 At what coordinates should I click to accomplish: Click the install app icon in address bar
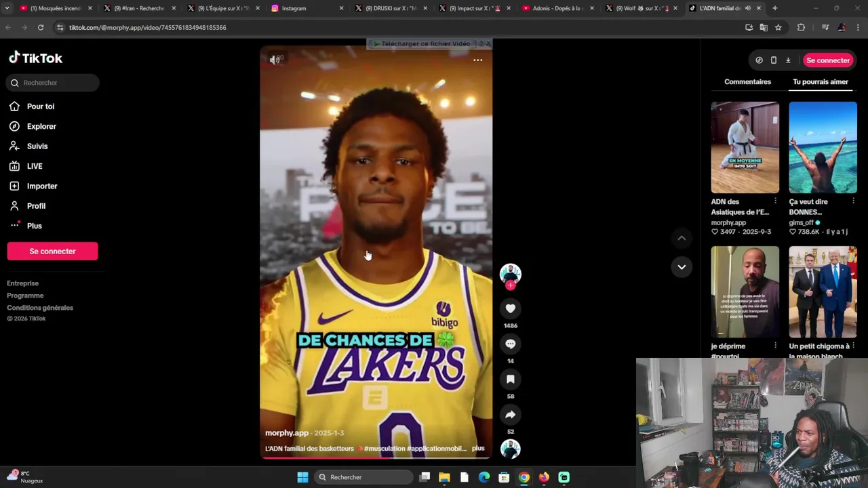pyautogui.click(x=749, y=27)
